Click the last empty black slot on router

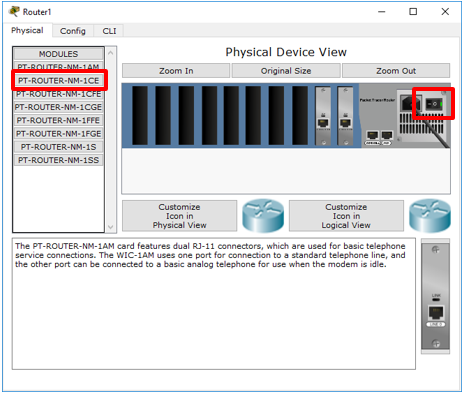(300, 115)
